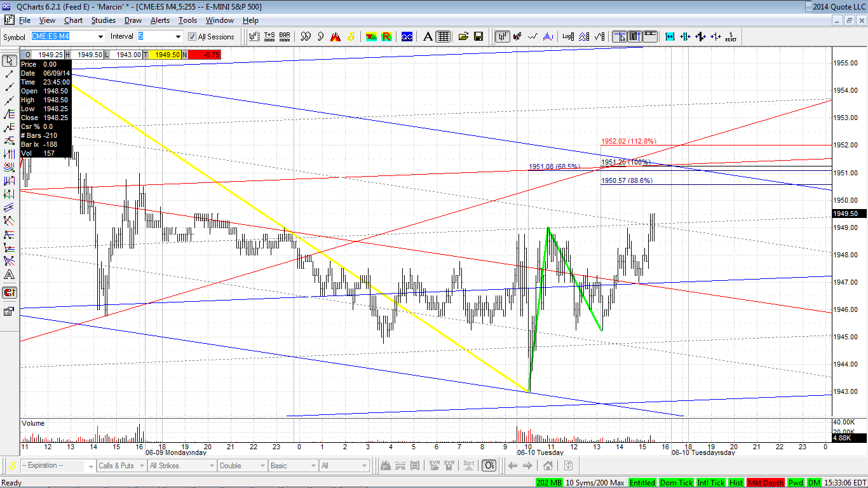Switch to candlestick chart style

pyautogui.click(x=518, y=36)
